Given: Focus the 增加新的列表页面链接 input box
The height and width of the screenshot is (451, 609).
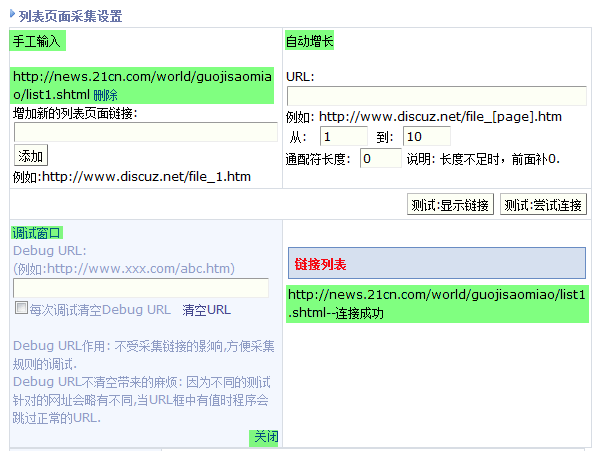Looking at the screenshot, I should tap(145, 131).
